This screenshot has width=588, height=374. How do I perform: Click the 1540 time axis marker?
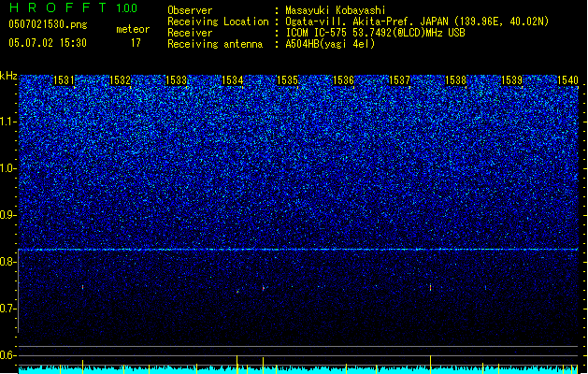coord(567,80)
